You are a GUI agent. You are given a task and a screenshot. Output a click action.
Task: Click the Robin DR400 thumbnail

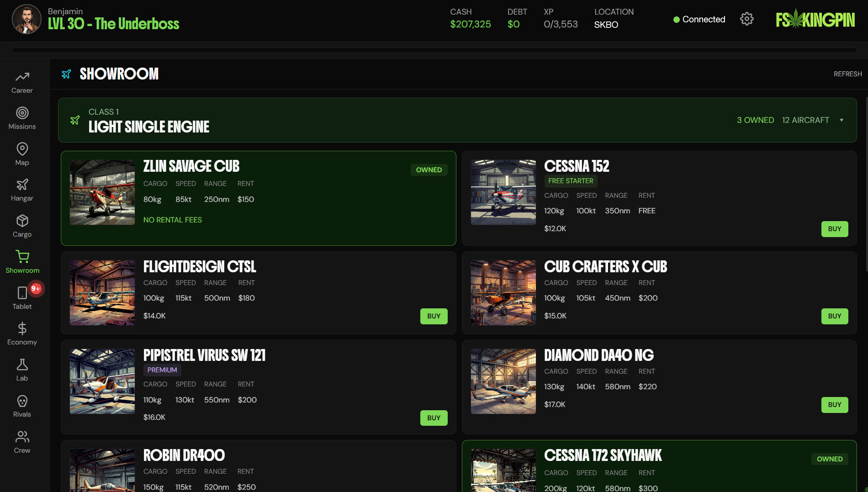[x=102, y=471]
